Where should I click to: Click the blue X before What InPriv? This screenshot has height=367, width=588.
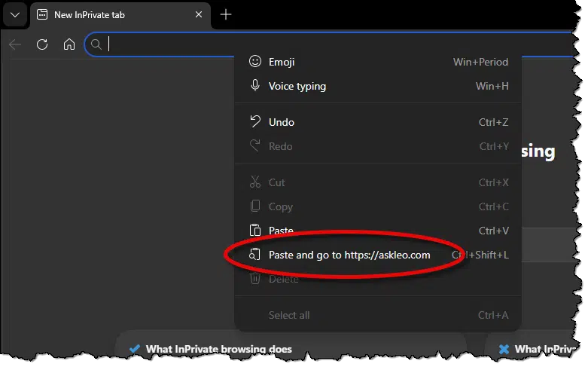point(504,349)
